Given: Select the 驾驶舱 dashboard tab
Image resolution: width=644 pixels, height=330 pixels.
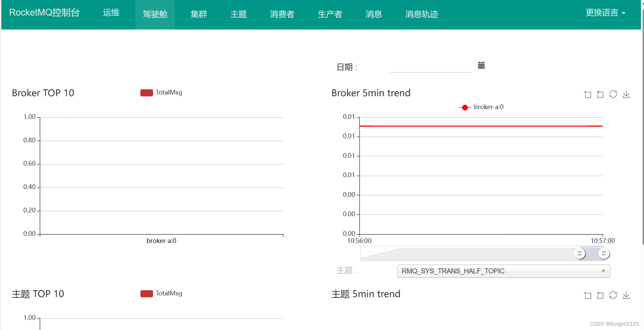Looking at the screenshot, I should [155, 14].
